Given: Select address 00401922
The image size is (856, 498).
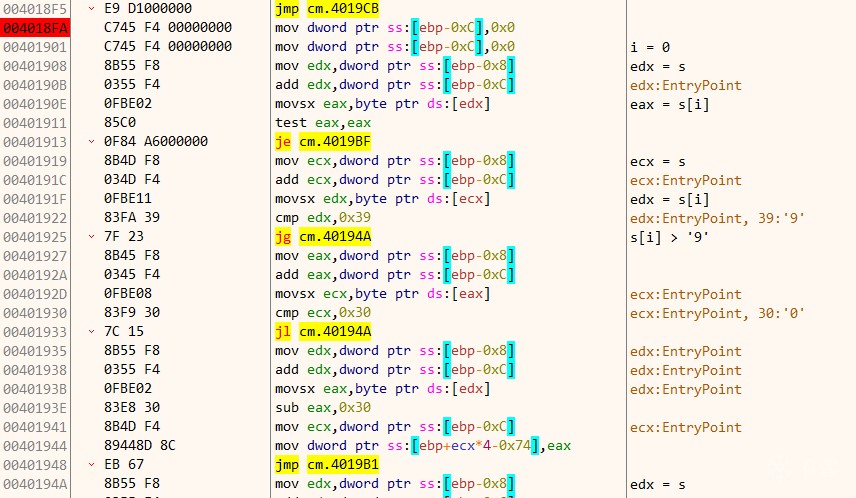Looking at the screenshot, I should [35, 218].
